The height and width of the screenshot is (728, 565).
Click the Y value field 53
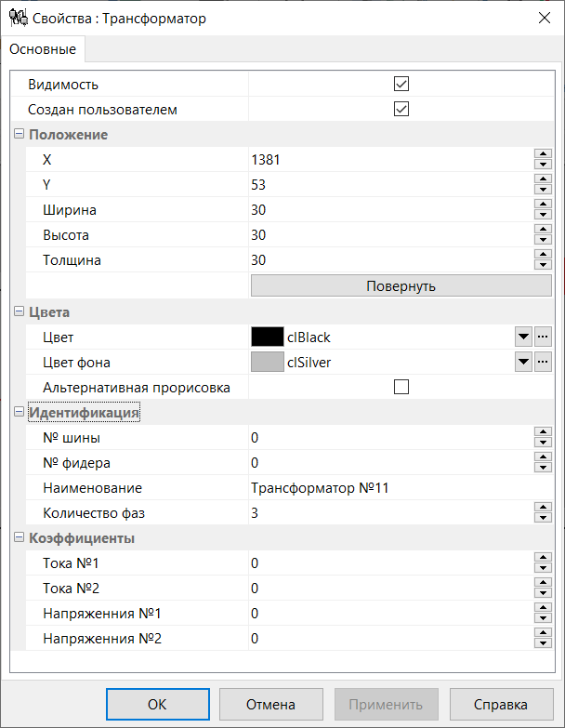click(391, 185)
